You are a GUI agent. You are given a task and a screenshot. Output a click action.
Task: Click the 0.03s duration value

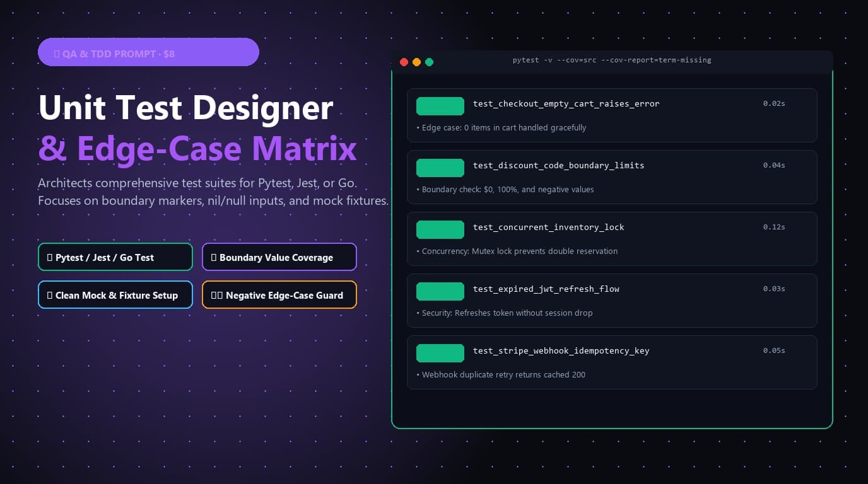click(774, 289)
